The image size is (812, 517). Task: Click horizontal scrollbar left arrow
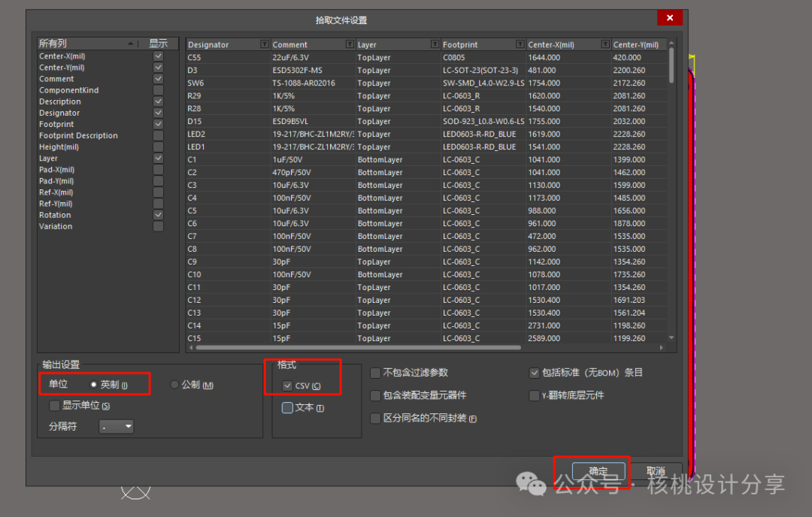point(191,348)
